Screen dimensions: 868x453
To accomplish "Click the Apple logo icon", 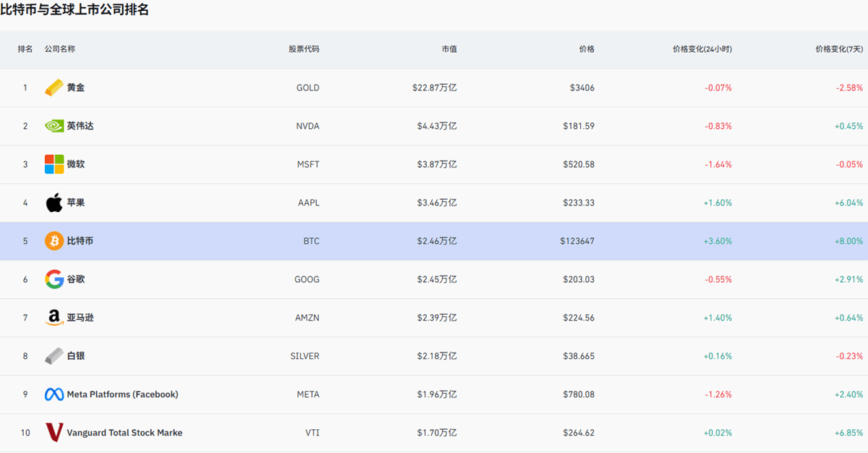I will (54, 203).
